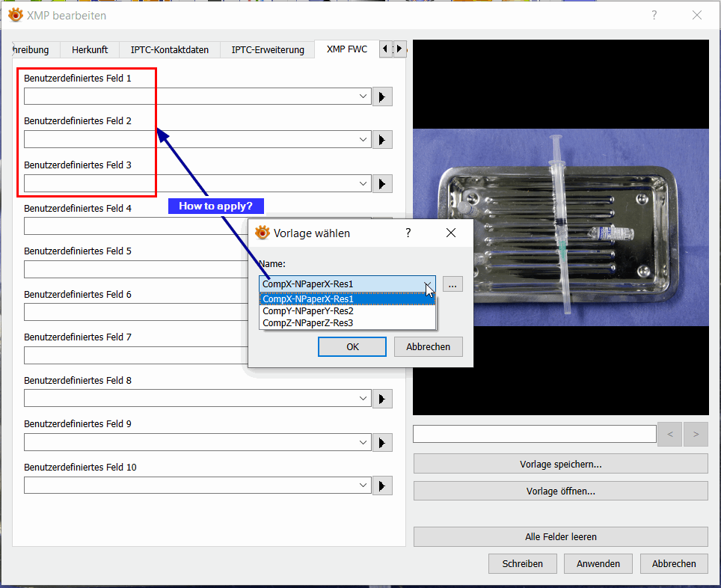Click help question mark in XMP bearbeiten title
This screenshot has width=721, height=588.
pos(654,15)
